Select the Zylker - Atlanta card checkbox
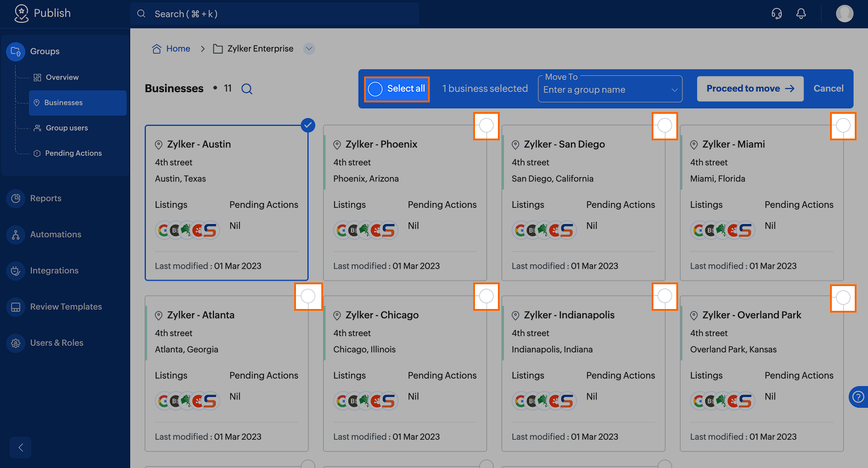The width and height of the screenshot is (868, 468). click(308, 296)
